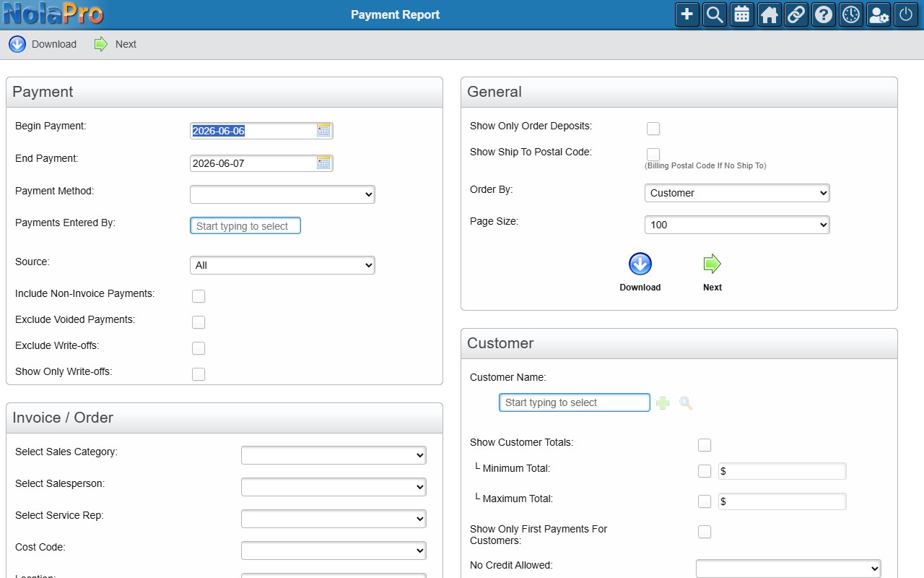The image size is (924, 578).
Task: Open user settings gear icon
Action: [x=879, y=14]
